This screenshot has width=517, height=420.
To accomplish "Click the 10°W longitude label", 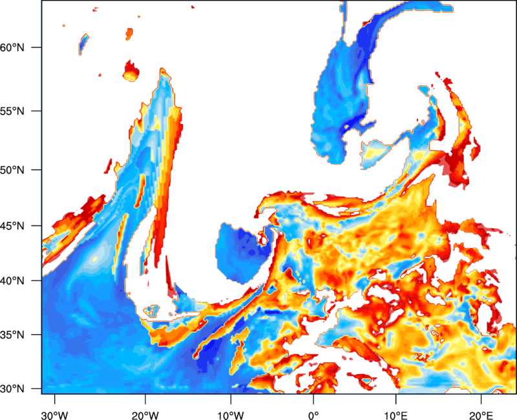I will click(231, 414).
